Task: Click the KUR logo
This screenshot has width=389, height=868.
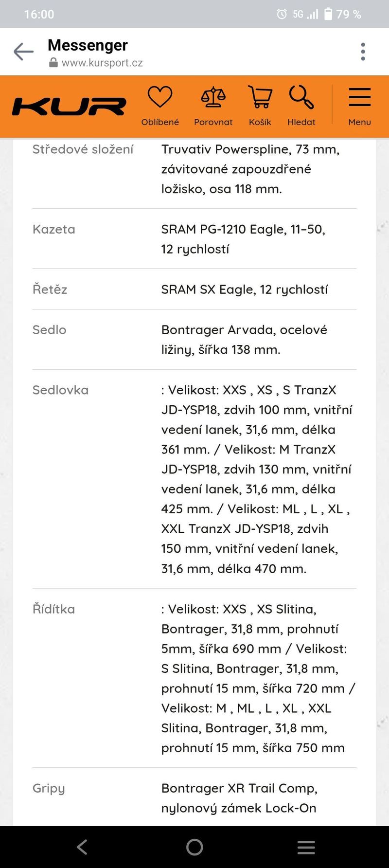Action: [x=69, y=107]
